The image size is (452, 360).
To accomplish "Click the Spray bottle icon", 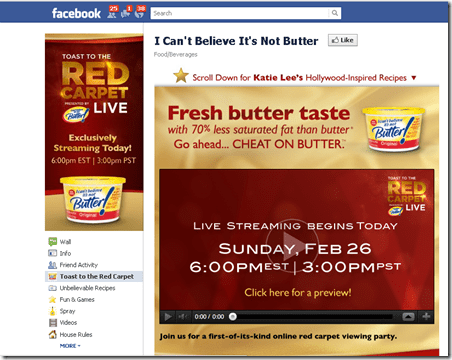I will (52, 311).
